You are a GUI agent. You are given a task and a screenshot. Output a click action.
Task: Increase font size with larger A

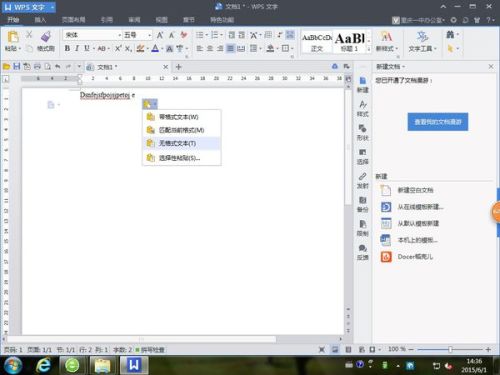160,35
